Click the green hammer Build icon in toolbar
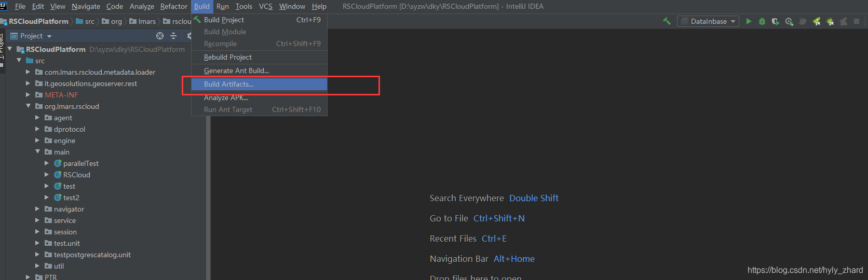Screen dimensions: 868x280 click(x=667, y=21)
